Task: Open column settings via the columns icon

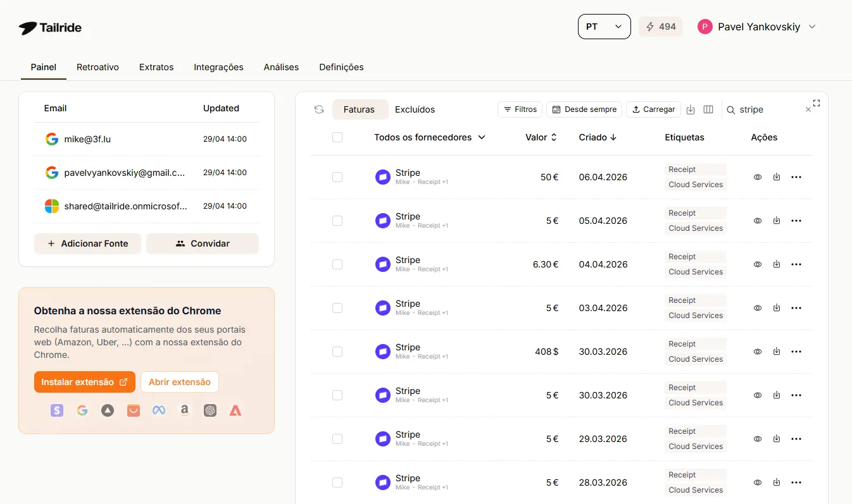Action: coord(708,109)
